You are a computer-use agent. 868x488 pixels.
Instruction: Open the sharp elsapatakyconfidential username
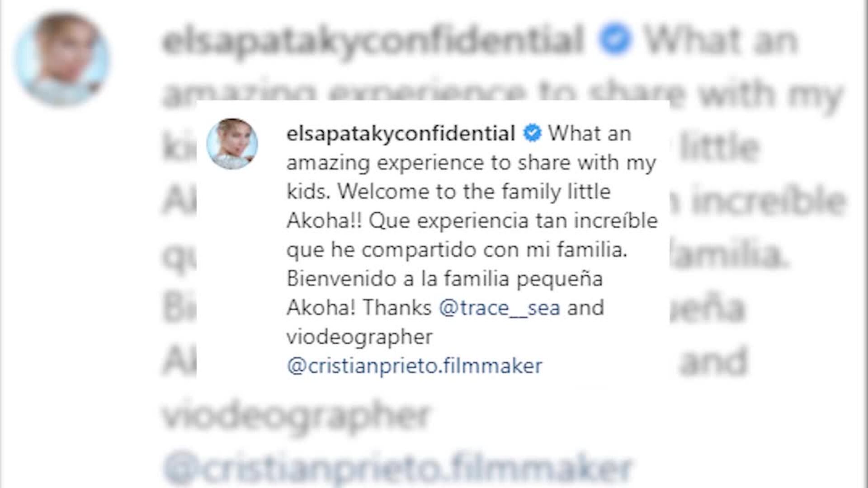401,133
